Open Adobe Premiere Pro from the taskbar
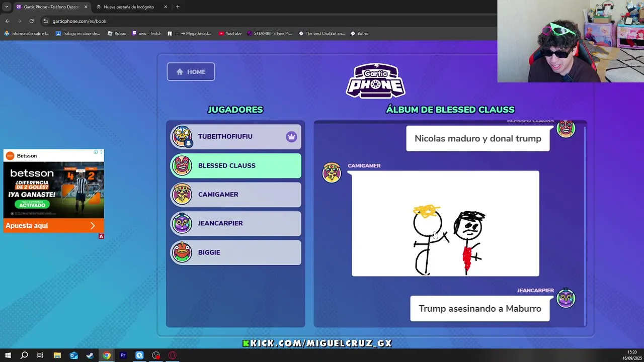This screenshot has height=362, width=644. tap(123, 355)
